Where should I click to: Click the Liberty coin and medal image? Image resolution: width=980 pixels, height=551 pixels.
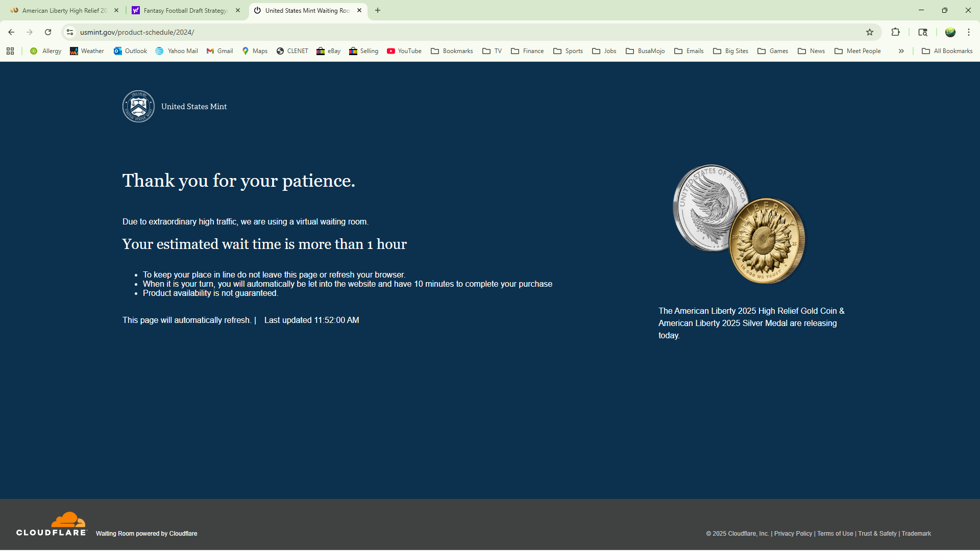[739, 224]
